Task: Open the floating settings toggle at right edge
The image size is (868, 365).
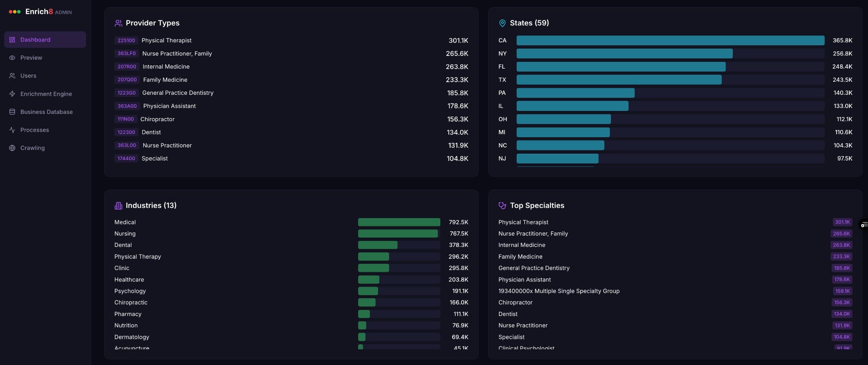Action: click(863, 224)
